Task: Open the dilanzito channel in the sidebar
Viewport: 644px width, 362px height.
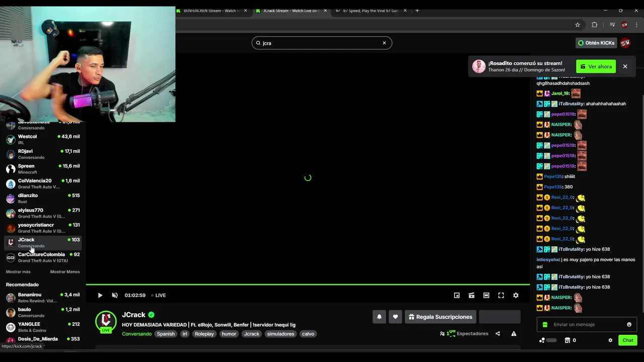Action: [43, 198]
